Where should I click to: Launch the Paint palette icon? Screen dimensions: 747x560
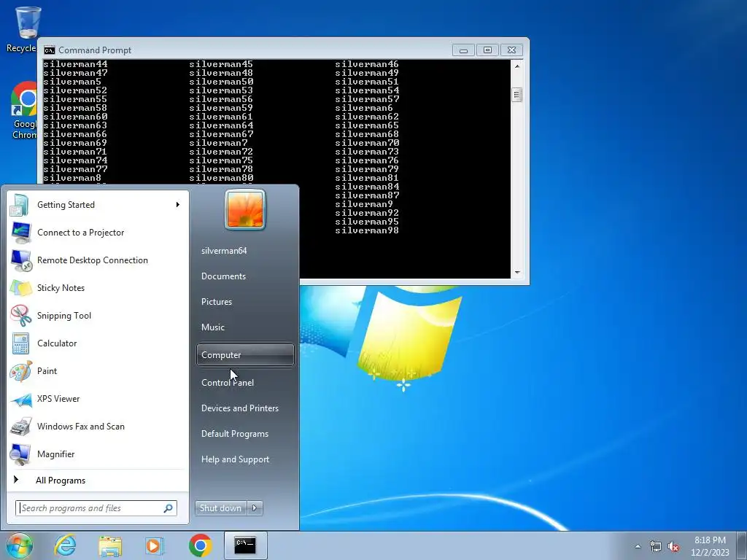tap(20, 371)
